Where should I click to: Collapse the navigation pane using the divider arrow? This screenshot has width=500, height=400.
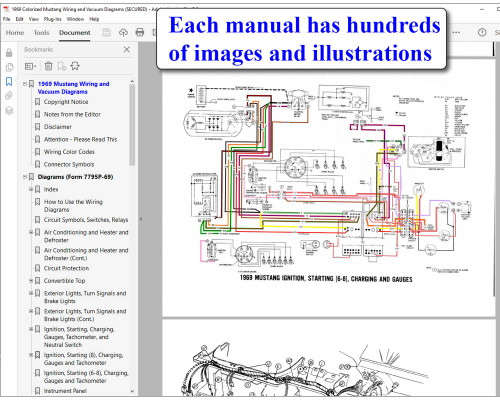pyautogui.click(x=141, y=219)
